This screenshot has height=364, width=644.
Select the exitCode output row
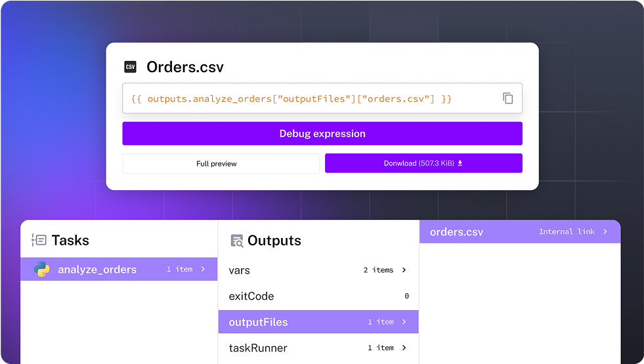tap(251, 296)
